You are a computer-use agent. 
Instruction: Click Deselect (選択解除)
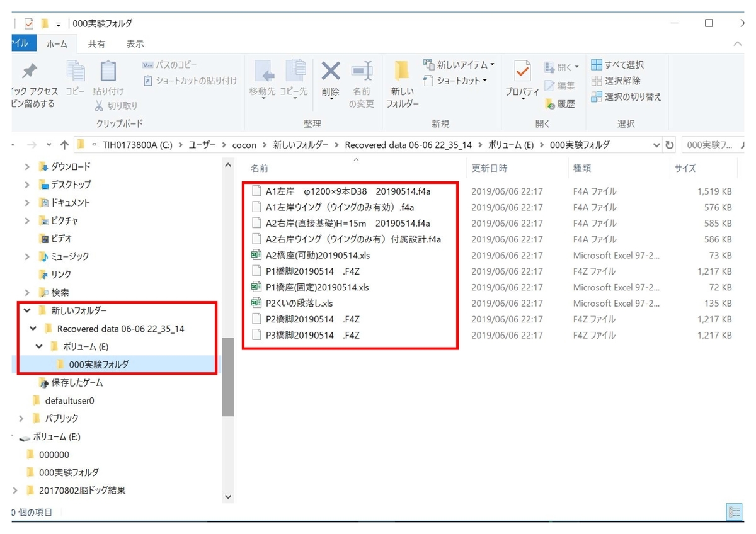[x=616, y=81]
